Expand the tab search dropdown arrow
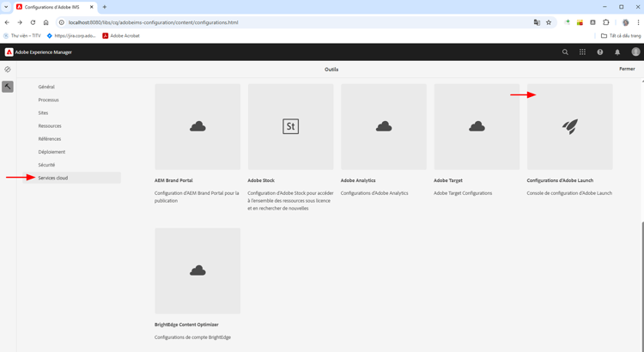This screenshot has width=644, height=352. (x=6, y=7)
